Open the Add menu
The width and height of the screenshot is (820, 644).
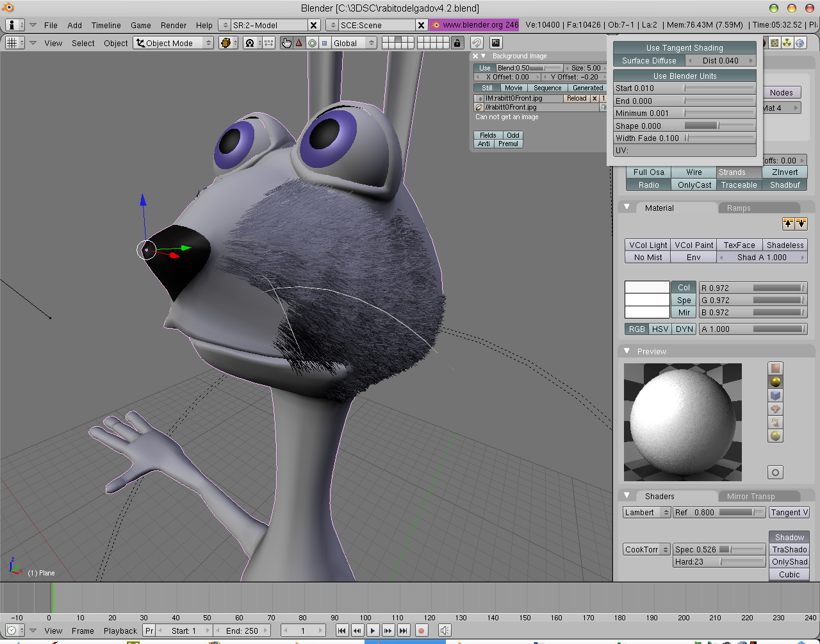coord(75,25)
